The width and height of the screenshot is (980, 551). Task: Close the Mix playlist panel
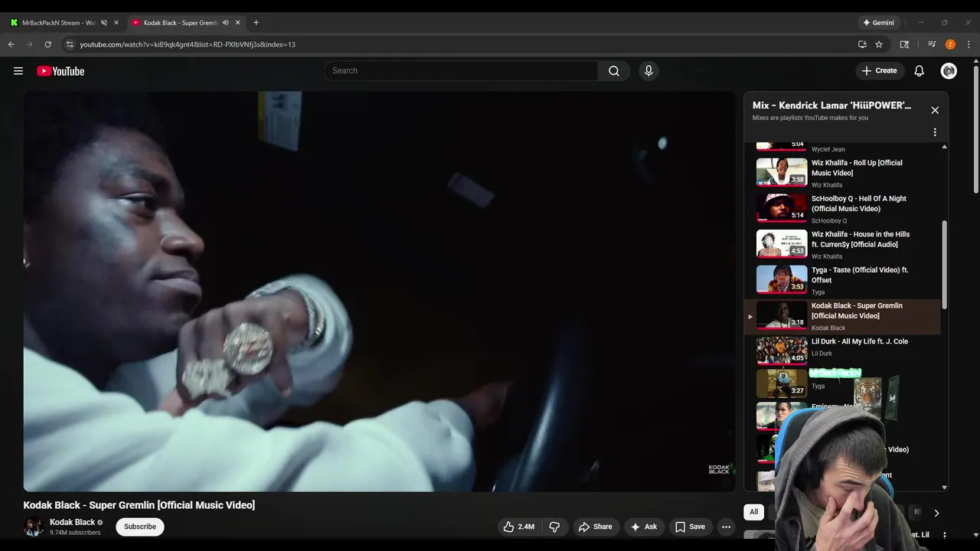pos(935,110)
